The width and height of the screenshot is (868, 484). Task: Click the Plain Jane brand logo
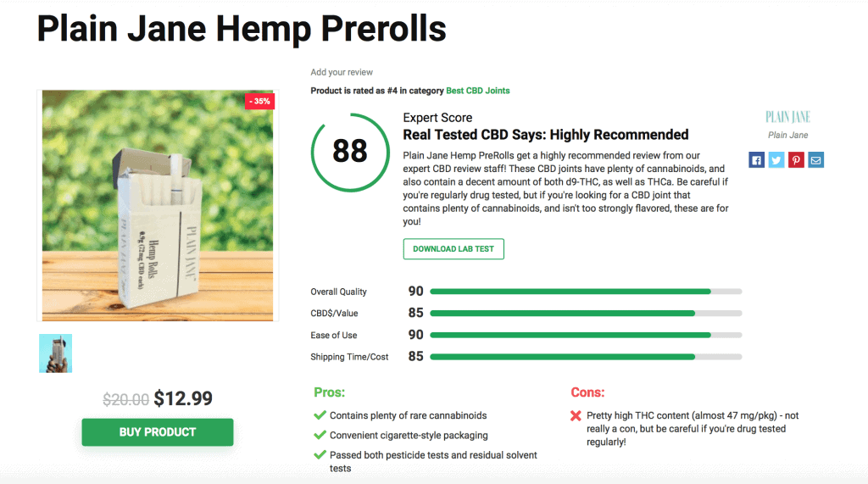click(x=787, y=117)
